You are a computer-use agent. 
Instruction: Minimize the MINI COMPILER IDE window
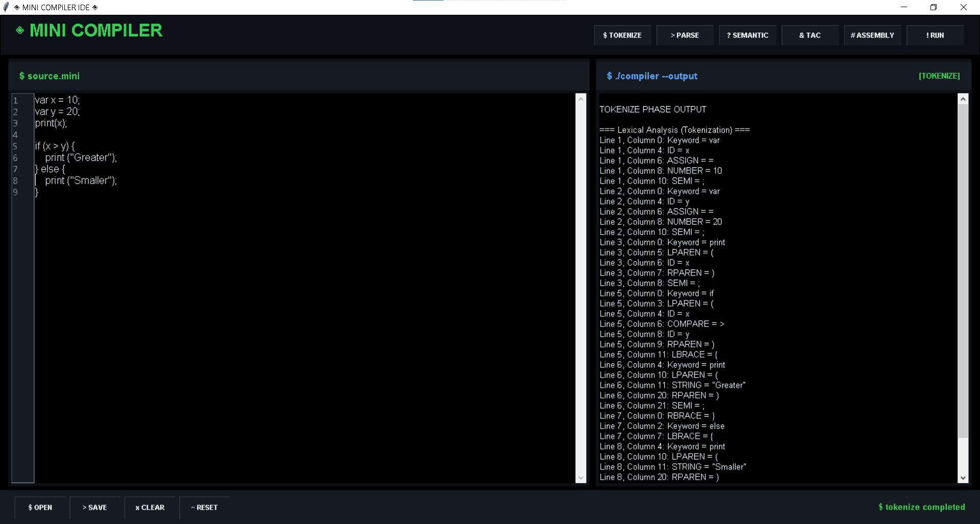pyautogui.click(x=904, y=7)
